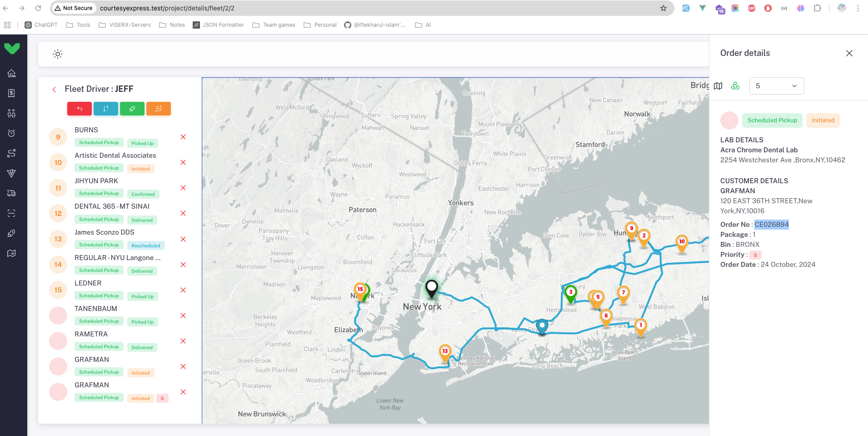Click the map icon in Order details
This screenshot has height=436, width=868.
click(x=718, y=86)
